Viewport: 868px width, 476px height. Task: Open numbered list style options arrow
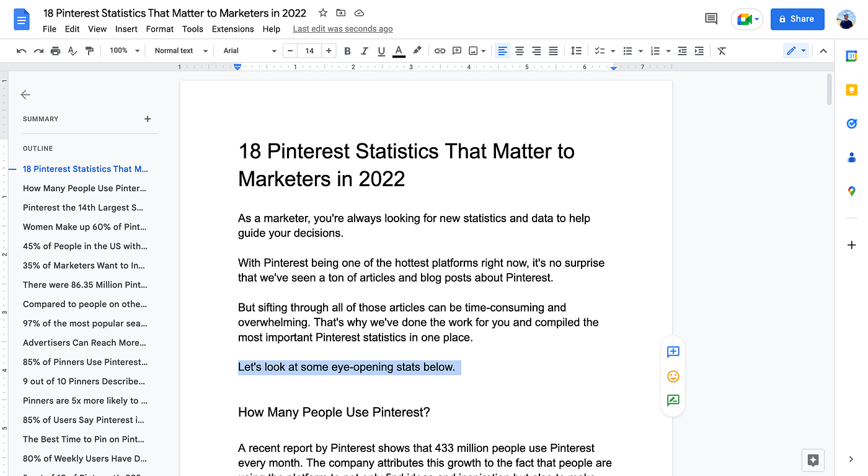pos(668,51)
